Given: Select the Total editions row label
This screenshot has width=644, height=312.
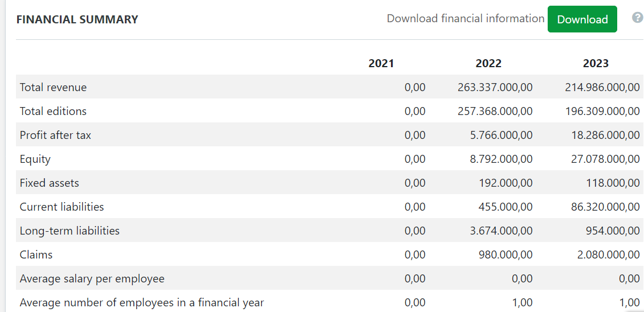Looking at the screenshot, I should point(54,111).
